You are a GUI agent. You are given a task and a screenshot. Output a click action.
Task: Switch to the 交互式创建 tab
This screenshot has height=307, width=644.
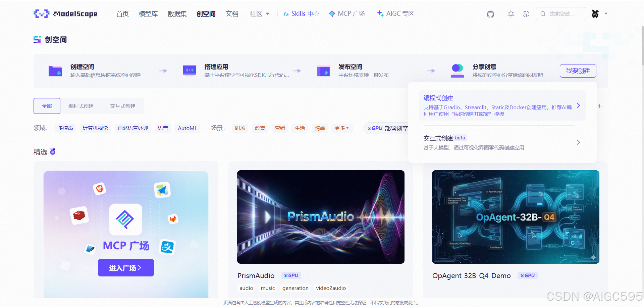(123, 106)
